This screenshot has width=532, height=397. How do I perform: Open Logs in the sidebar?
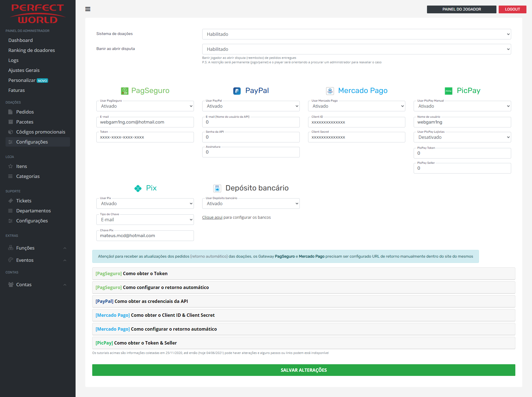13,60
